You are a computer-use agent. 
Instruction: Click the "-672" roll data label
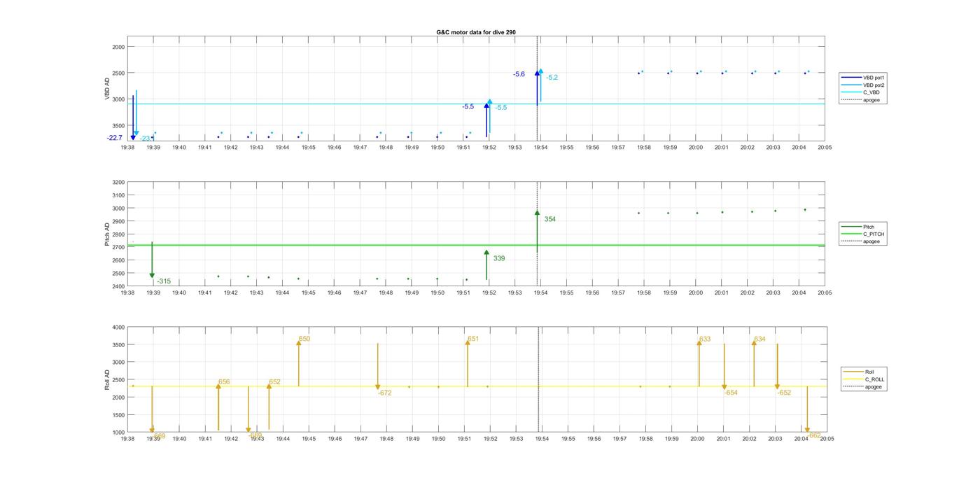384,393
